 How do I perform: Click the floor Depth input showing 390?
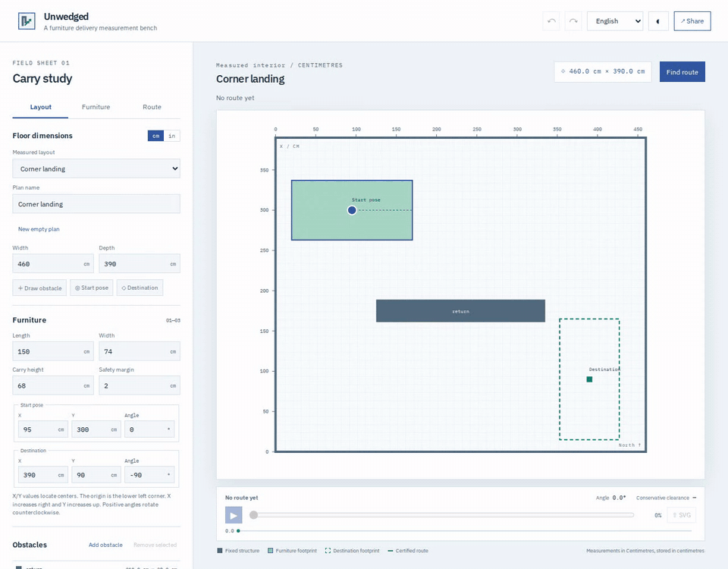[140, 263]
